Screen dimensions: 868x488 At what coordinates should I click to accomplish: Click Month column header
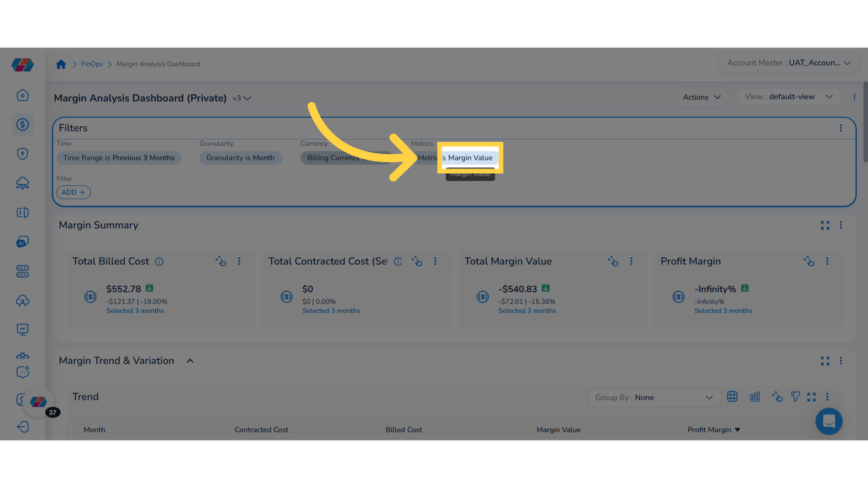click(94, 430)
